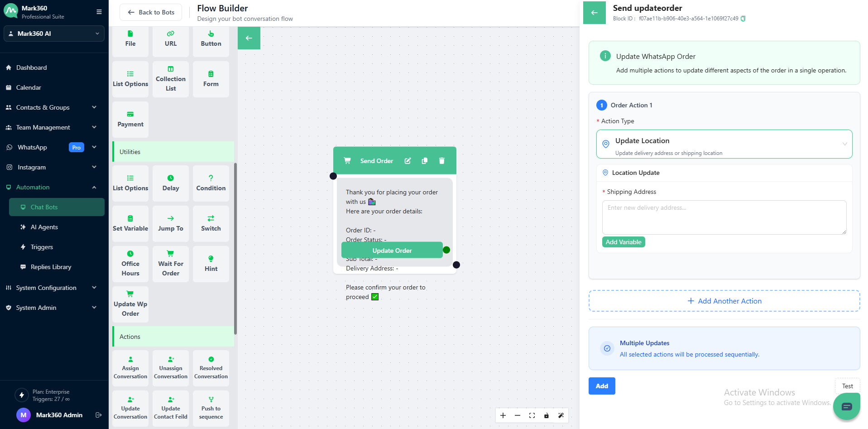Open the support chat bubble
The image size is (868, 429).
(x=846, y=406)
